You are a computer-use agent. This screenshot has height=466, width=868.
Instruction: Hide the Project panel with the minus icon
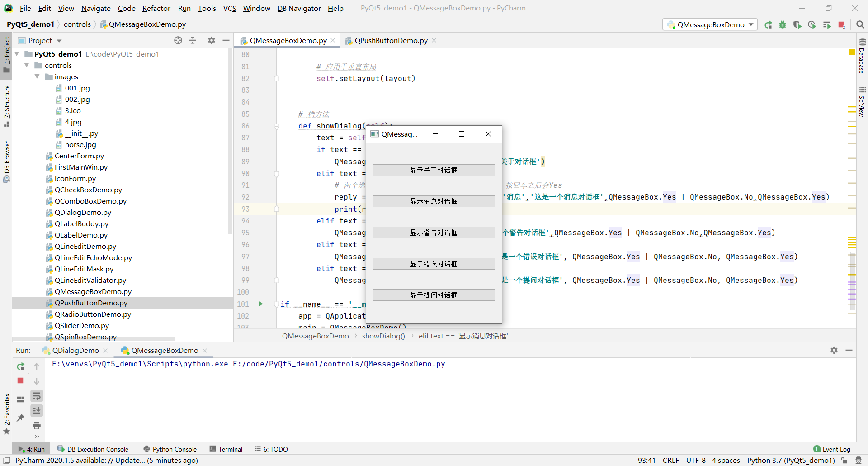(226, 41)
